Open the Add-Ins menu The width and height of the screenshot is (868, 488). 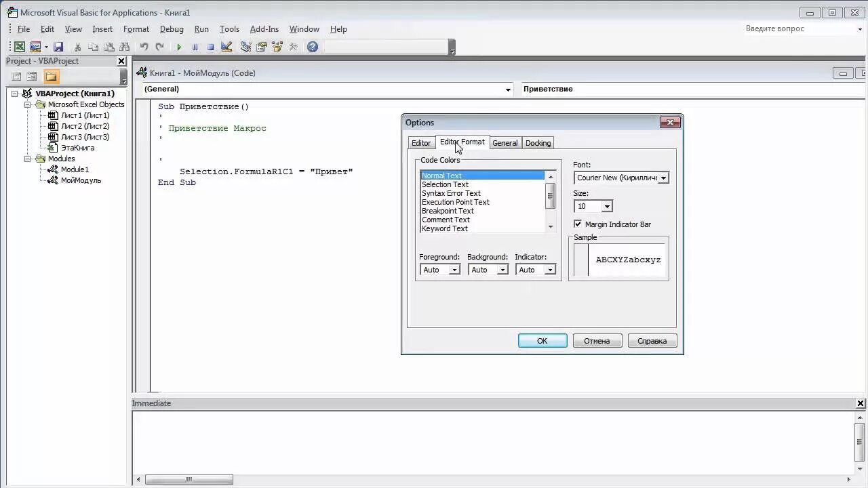[264, 29]
